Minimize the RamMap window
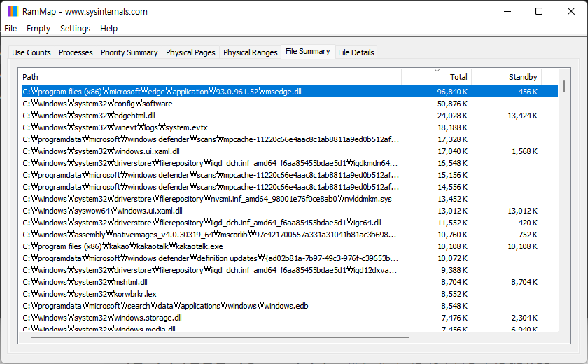This screenshot has width=588, height=364. (x=507, y=11)
